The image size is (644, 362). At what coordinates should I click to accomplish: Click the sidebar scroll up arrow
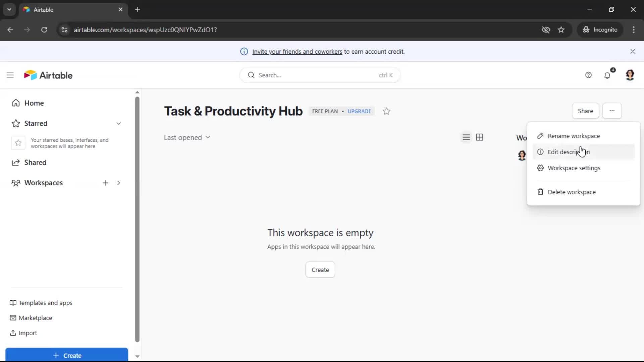click(x=137, y=92)
